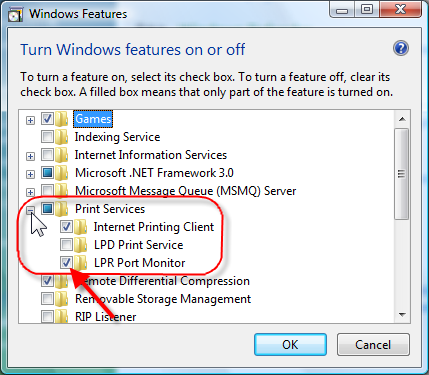Image resolution: width=429 pixels, height=375 pixels.
Task: Uncheck the Internet Printing Client checkbox
Action: 66,227
